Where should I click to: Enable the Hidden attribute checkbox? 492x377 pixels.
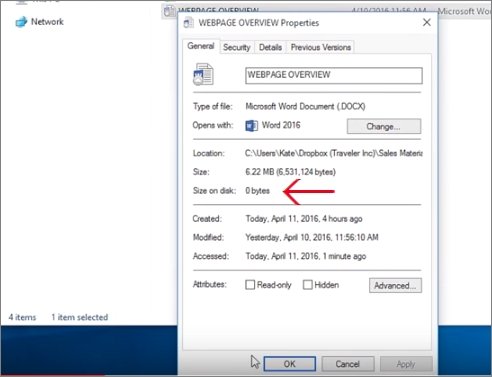308,285
